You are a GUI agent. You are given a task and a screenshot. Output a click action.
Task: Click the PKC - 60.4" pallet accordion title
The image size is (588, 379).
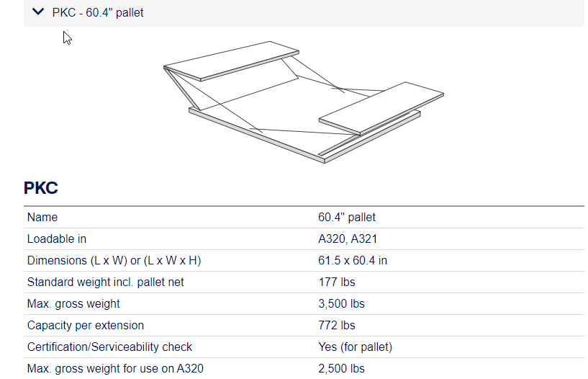click(98, 13)
